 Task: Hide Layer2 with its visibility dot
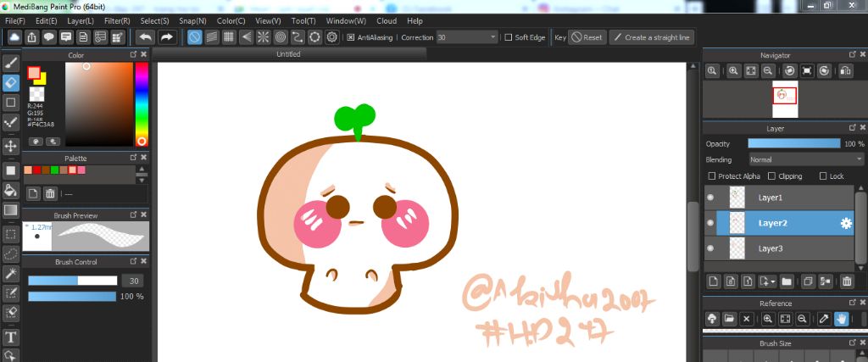710,223
